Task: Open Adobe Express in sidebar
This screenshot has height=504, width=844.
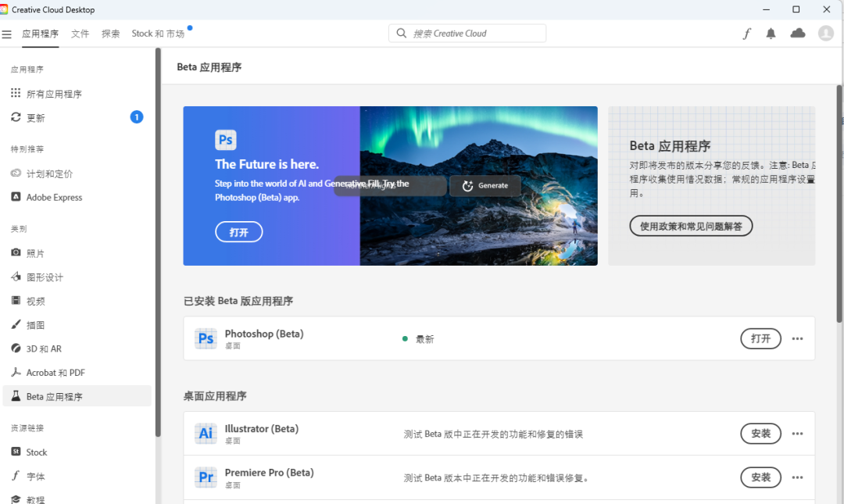Action: pyautogui.click(x=77, y=197)
